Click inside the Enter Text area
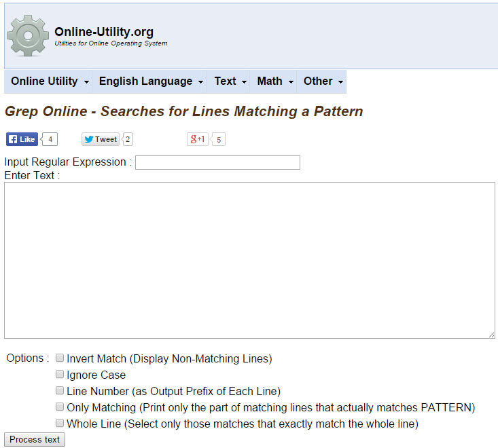Image resolution: width=498 pixels, height=448 pixels. [249, 260]
